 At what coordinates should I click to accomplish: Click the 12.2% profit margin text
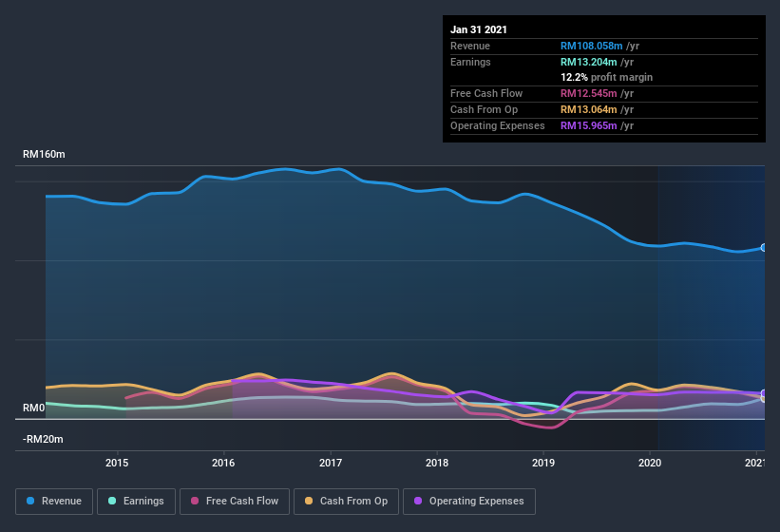[606, 77]
